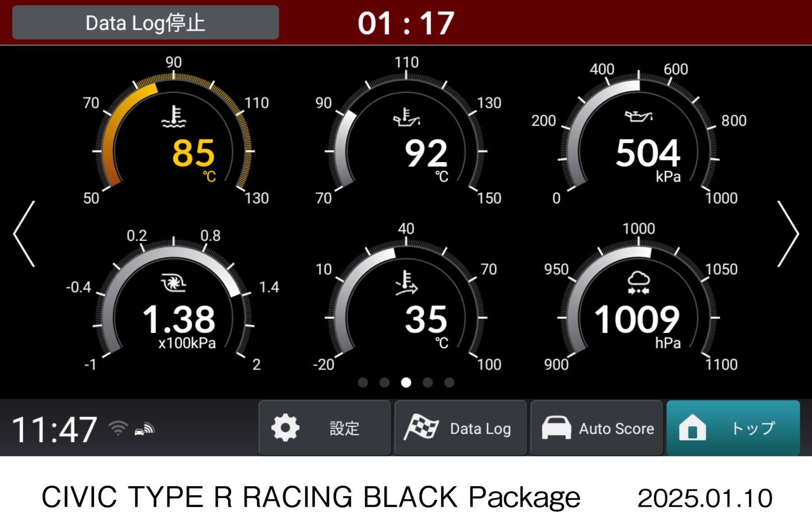This screenshot has height=517, width=812.
Task: Tap the coolant temperature icon
Action: (174, 116)
